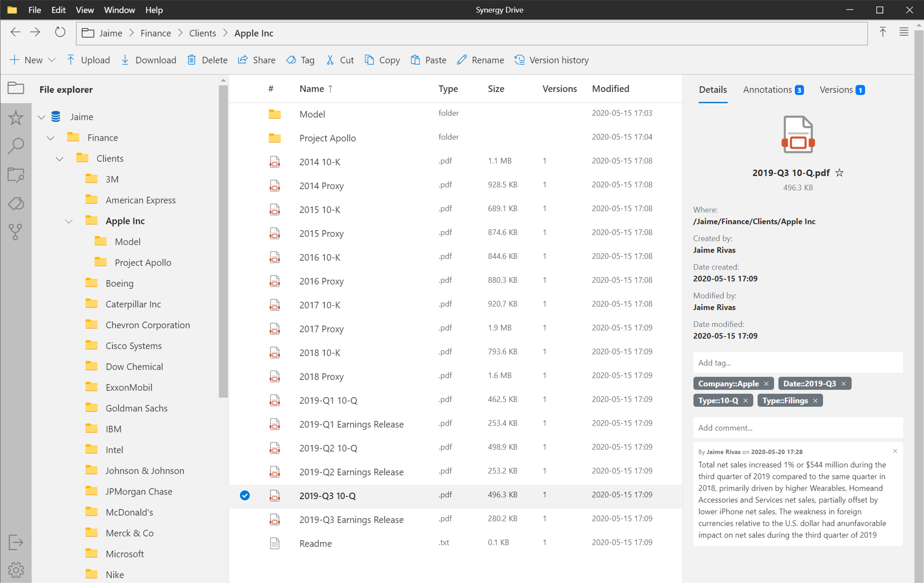924x583 pixels.
Task: Sort by the Size column header
Action: coord(496,89)
